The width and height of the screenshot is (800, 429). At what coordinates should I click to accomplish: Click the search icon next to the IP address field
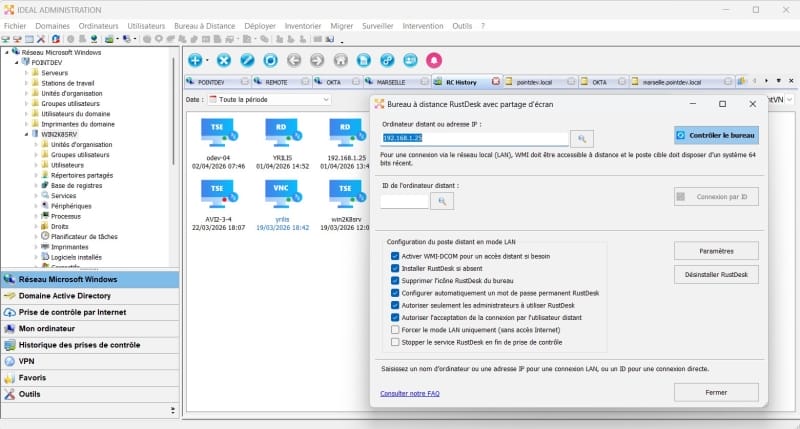[582, 138]
